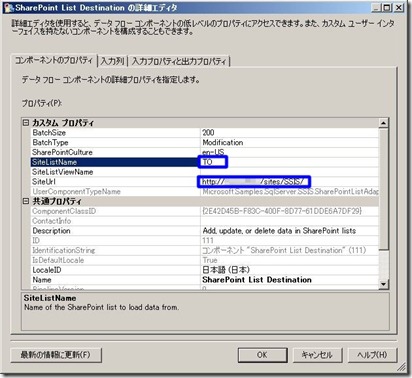This screenshot has height=378, width=412.
Task: Minimize the dialog window
Action: click(377, 8)
